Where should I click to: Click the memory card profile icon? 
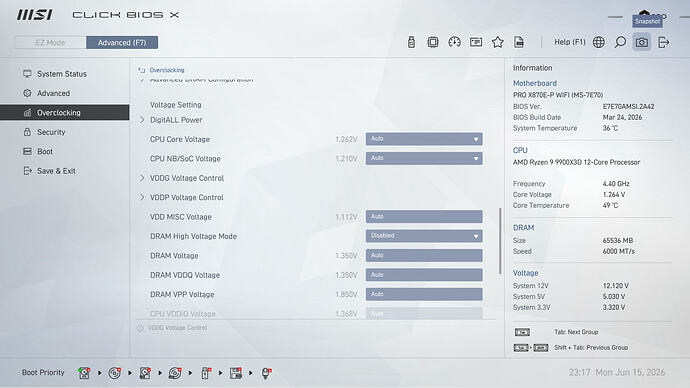click(x=476, y=42)
